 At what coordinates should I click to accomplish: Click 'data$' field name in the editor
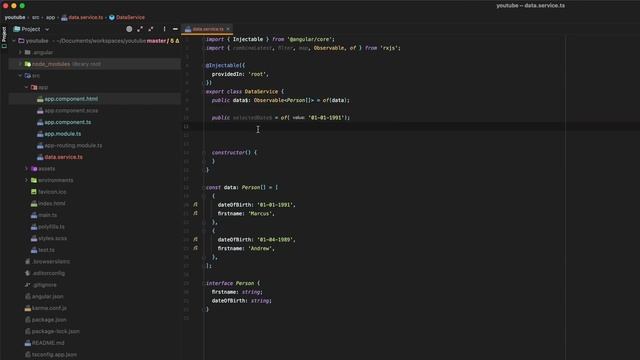pyautogui.click(x=240, y=100)
